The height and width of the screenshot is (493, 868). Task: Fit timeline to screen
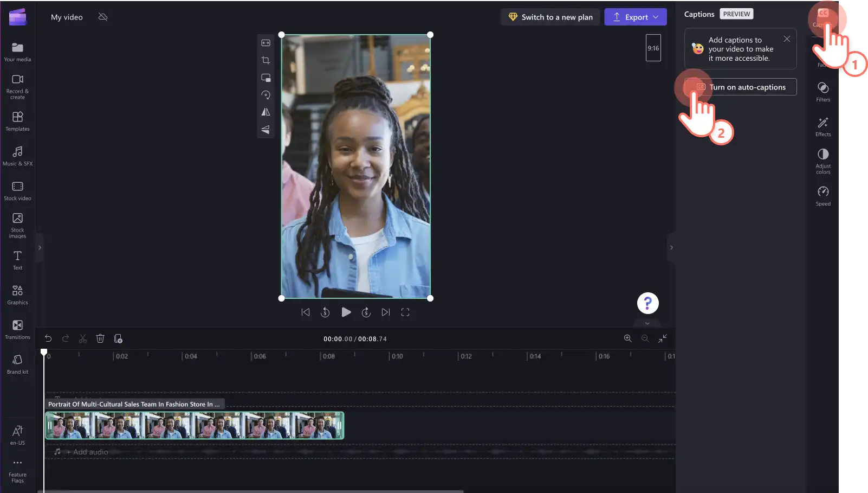click(663, 338)
